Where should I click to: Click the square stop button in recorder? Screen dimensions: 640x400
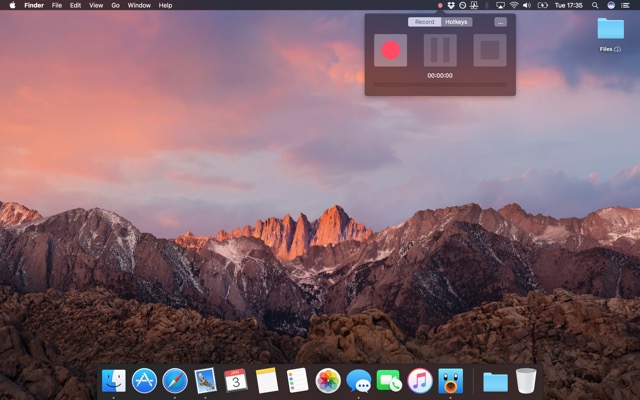click(x=490, y=50)
